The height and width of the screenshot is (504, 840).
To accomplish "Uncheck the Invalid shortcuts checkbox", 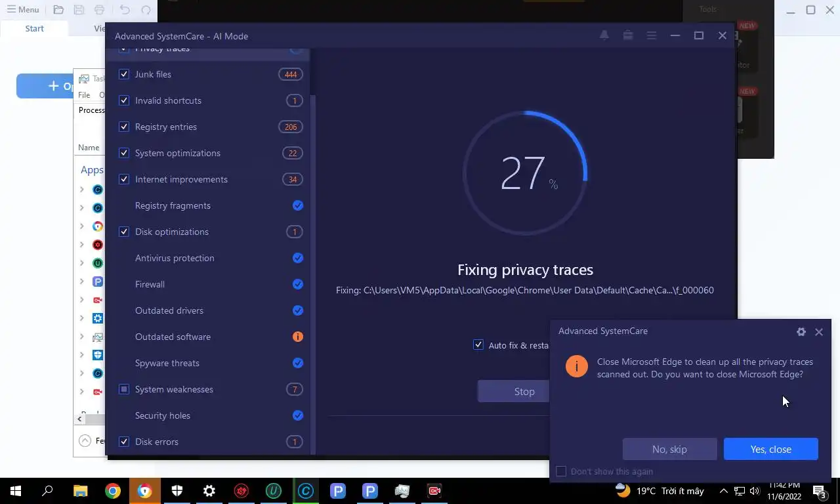I will (124, 100).
